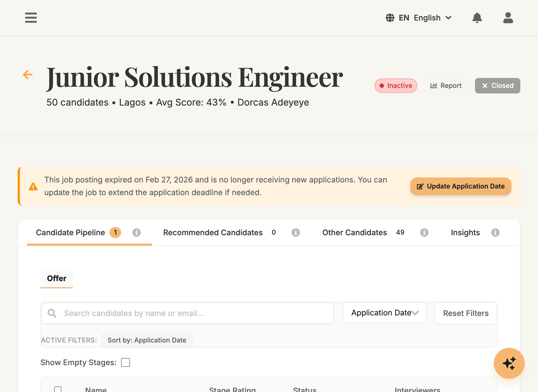Image resolution: width=538 pixels, height=392 pixels.
Task: Click info icon next to Other Candidates
Action: point(424,232)
